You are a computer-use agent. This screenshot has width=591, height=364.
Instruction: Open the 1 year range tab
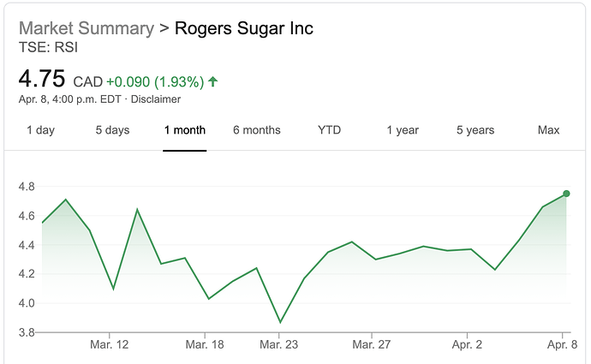click(402, 130)
